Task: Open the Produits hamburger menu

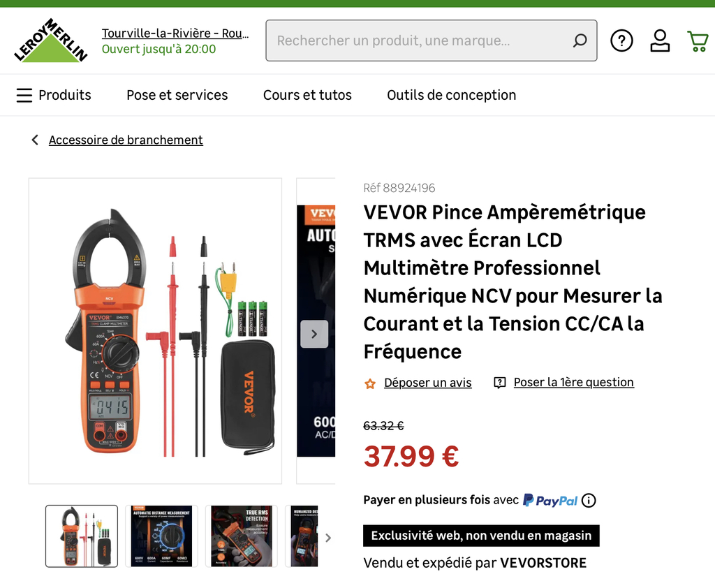Action: tap(54, 95)
